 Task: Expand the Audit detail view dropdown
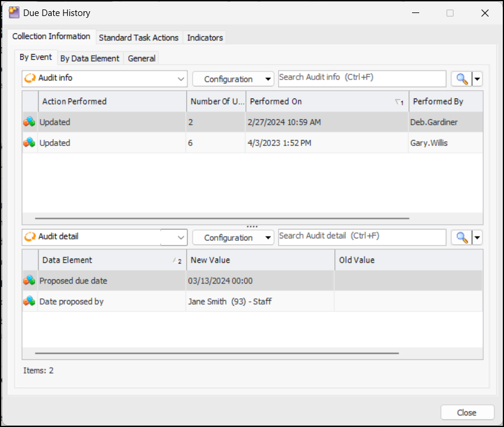point(181,237)
